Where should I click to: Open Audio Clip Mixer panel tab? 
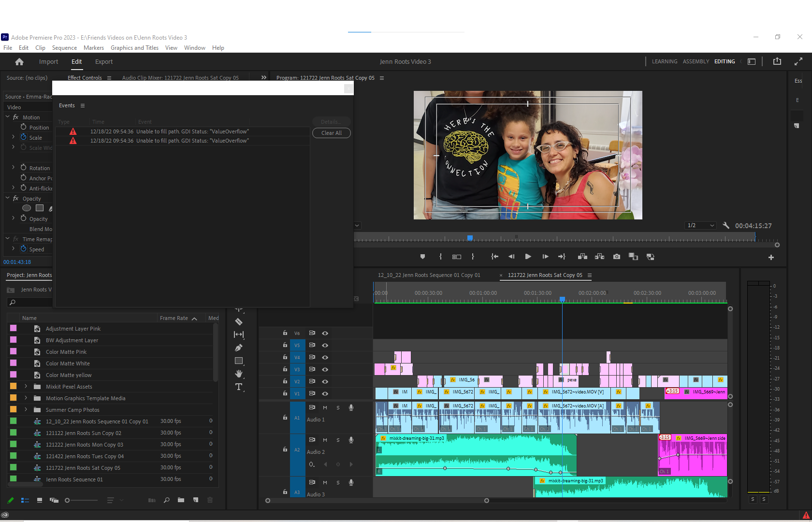point(180,78)
